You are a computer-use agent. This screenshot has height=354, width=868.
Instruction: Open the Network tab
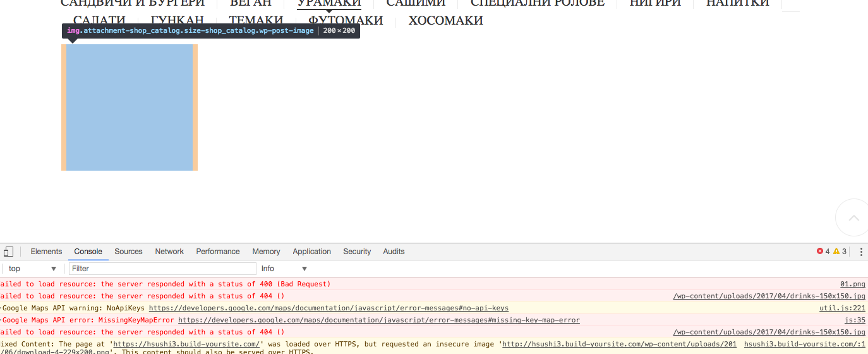pyautogui.click(x=169, y=252)
